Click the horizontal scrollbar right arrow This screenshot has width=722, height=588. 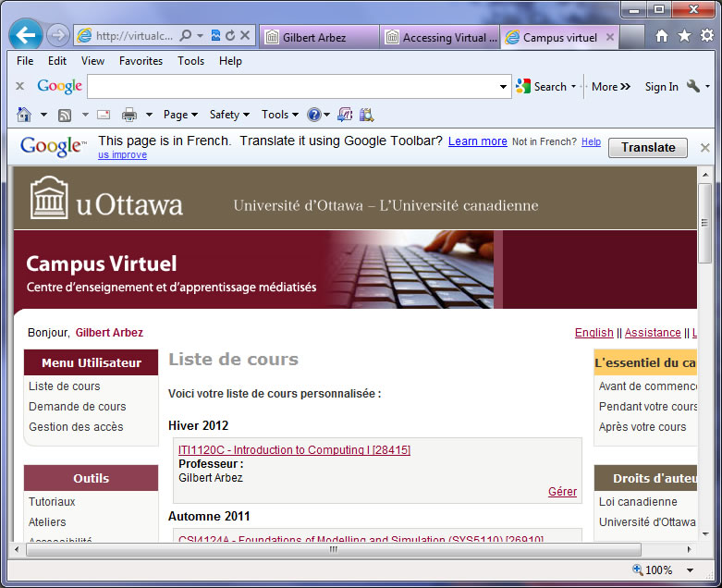point(689,549)
